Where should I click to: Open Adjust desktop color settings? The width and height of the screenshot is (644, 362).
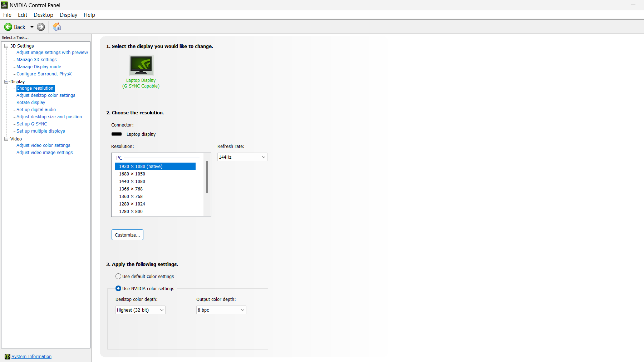point(46,95)
